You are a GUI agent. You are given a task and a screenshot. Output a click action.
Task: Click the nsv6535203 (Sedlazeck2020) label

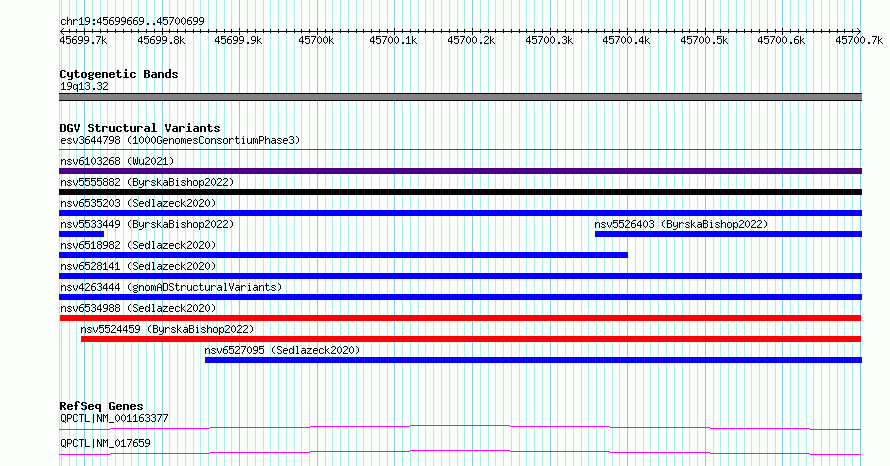[138, 203]
